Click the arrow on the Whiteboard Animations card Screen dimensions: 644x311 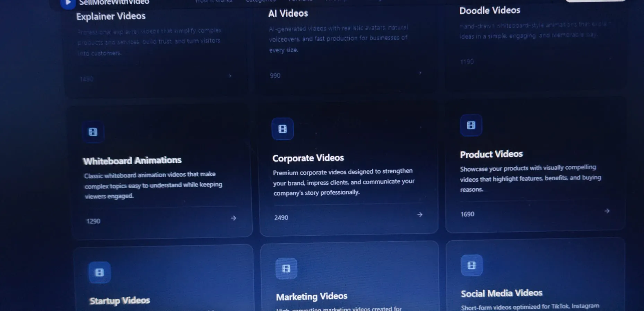pyautogui.click(x=234, y=218)
